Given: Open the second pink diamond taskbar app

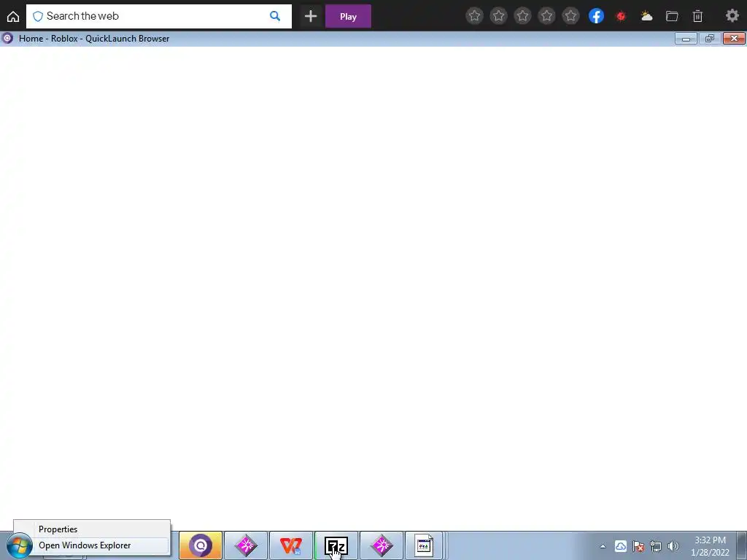Looking at the screenshot, I should pyautogui.click(x=382, y=545).
